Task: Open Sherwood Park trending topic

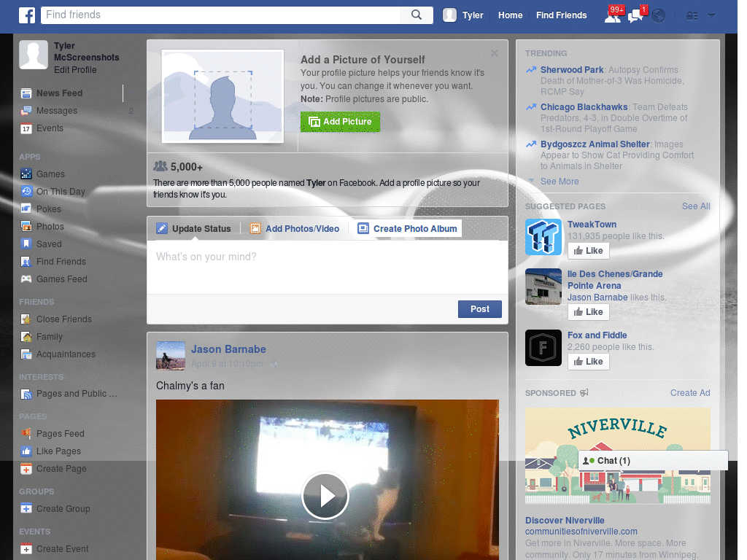Action: point(572,70)
